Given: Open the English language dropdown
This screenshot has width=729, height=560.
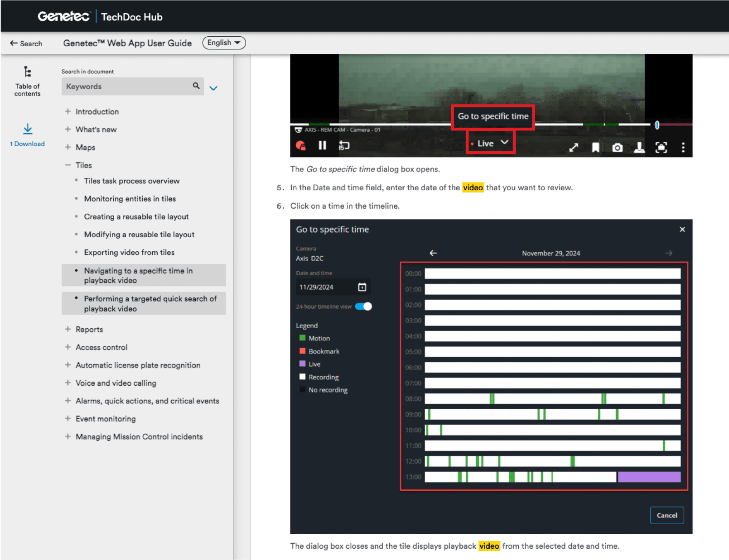Looking at the screenshot, I should point(224,43).
